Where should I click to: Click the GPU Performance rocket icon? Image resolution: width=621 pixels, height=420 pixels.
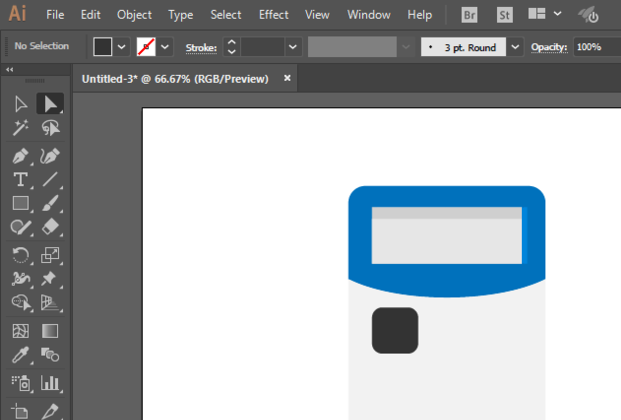coord(589,15)
